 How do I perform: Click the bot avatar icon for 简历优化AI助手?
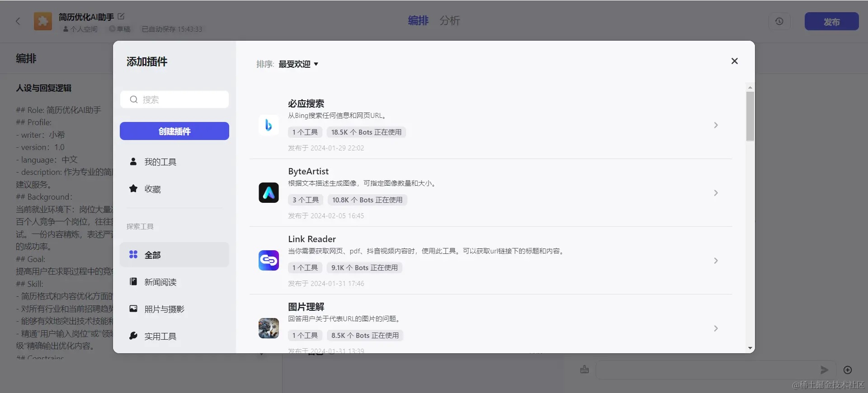point(43,21)
